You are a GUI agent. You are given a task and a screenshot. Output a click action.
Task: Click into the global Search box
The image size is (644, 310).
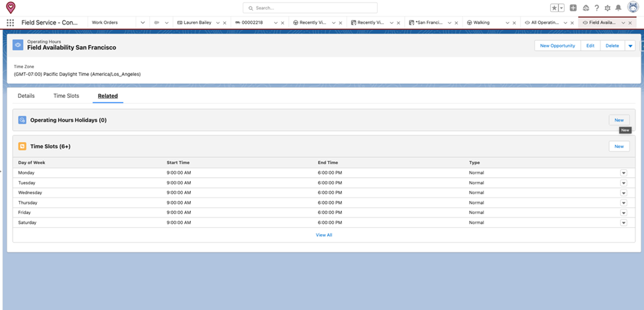tap(310, 8)
